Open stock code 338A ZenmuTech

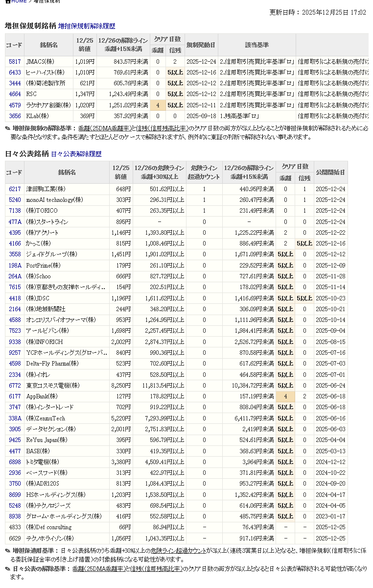[15, 418]
